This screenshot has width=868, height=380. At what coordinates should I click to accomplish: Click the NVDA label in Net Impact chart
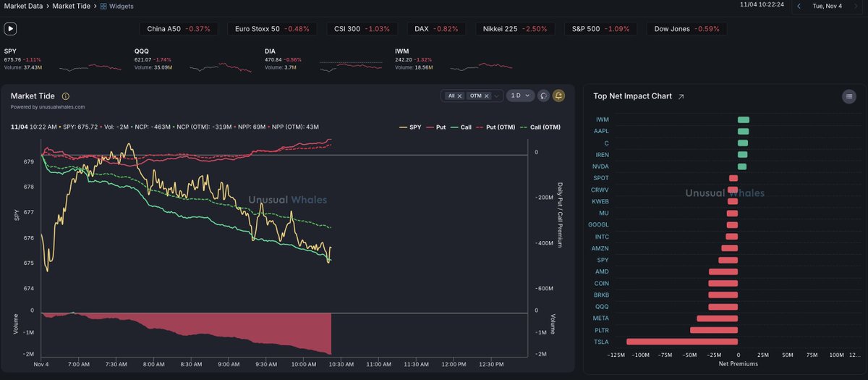click(600, 166)
